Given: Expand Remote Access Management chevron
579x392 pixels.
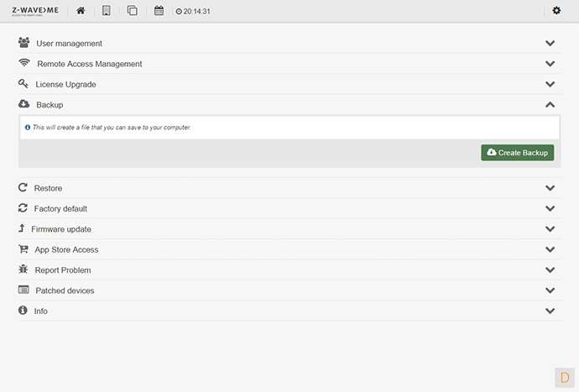Looking at the screenshot, I should (550, 64).
